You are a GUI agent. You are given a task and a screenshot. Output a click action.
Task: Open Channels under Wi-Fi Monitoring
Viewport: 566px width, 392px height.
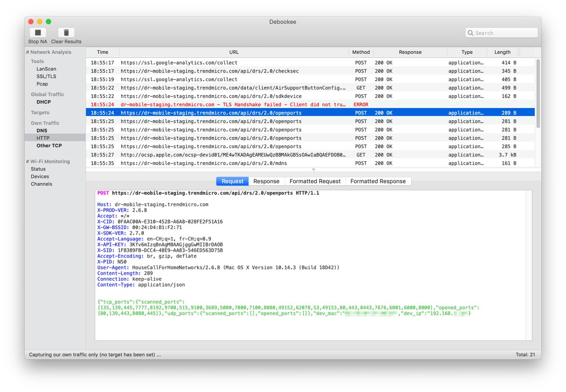(x=42, y=184)
